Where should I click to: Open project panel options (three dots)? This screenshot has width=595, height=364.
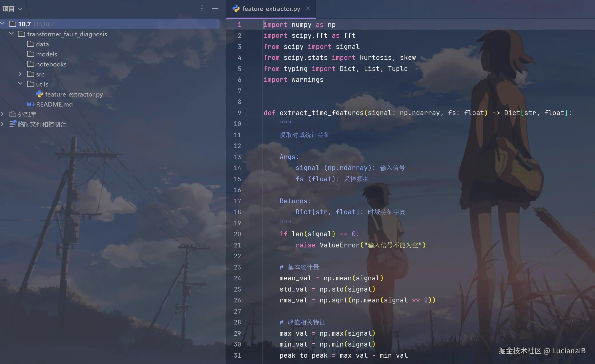[x=202, y=9]
